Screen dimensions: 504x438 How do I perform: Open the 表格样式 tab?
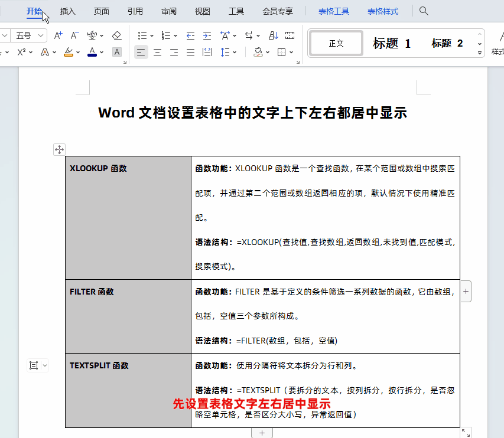tap(383, 11)
